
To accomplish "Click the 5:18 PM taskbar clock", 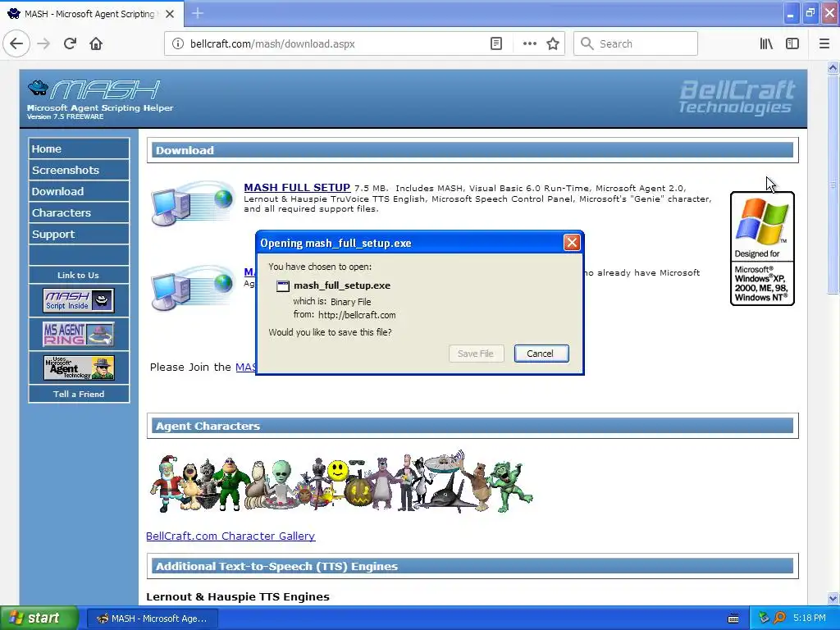I will click(x=810, y=619).
